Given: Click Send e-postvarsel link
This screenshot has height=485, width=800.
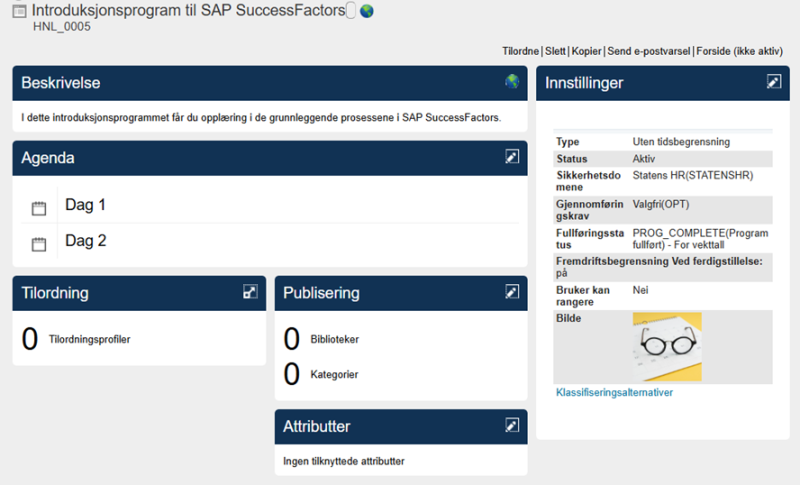Looking at the screenshot, I should 648,52.
